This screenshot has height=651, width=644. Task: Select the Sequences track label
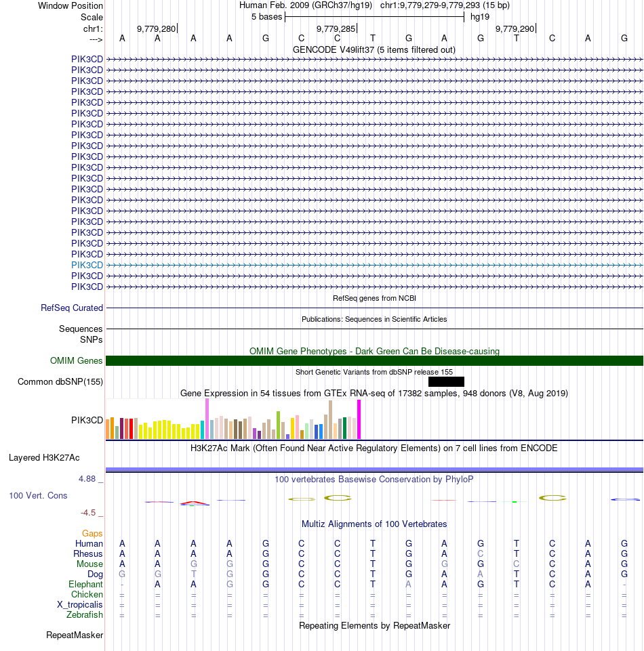pos(81,329)
